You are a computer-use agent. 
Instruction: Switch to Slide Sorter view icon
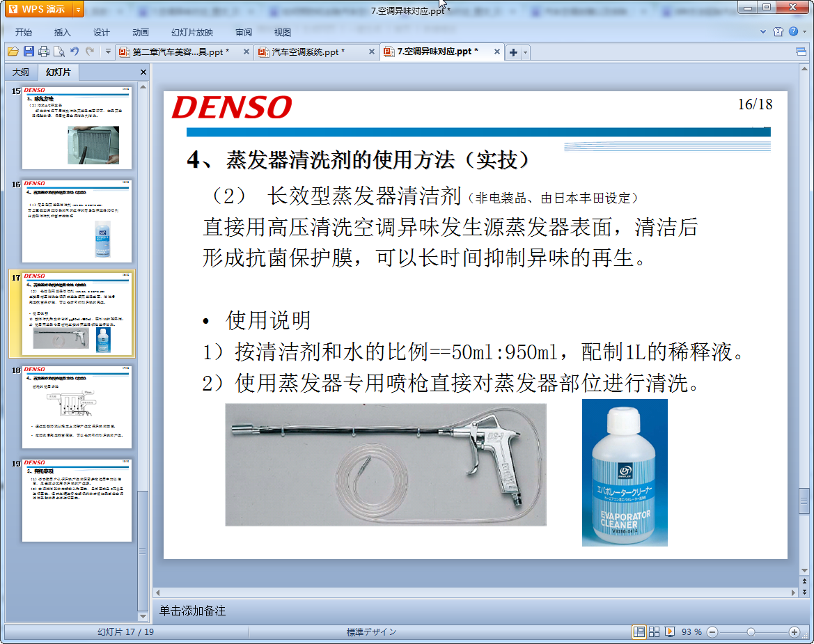pos(654,631)
